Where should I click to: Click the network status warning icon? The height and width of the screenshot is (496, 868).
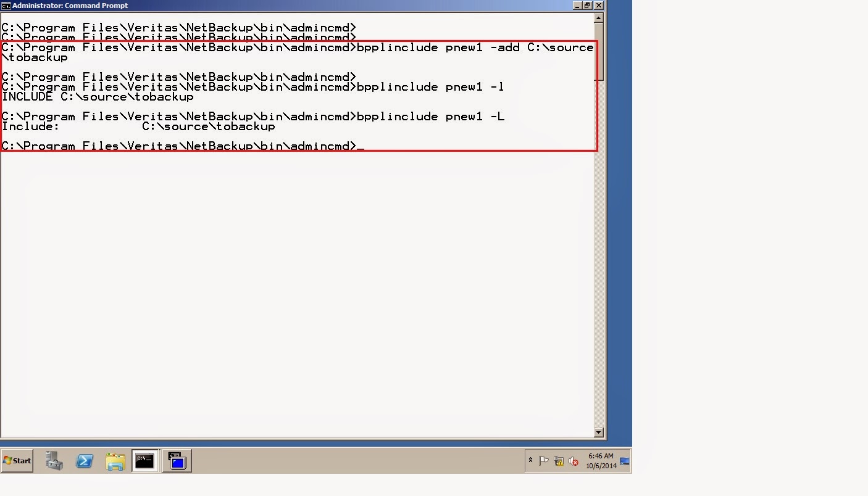click(x=559, y=461)
